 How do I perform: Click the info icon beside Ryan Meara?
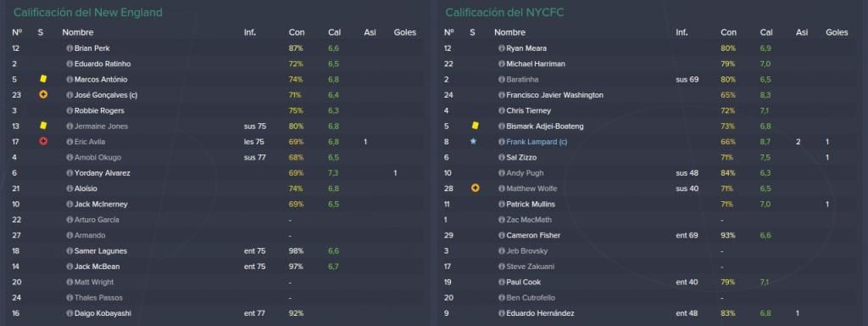coord(502,48)
